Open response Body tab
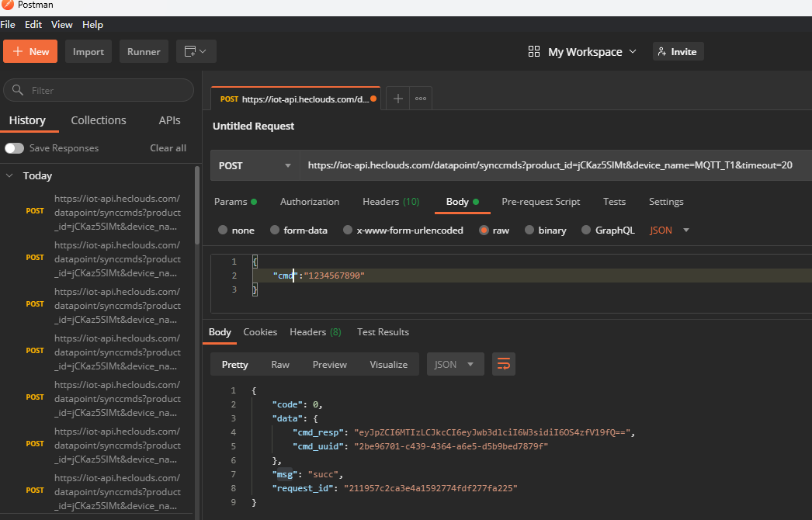This screenshot has width=812, height=520. coord(220,332)
